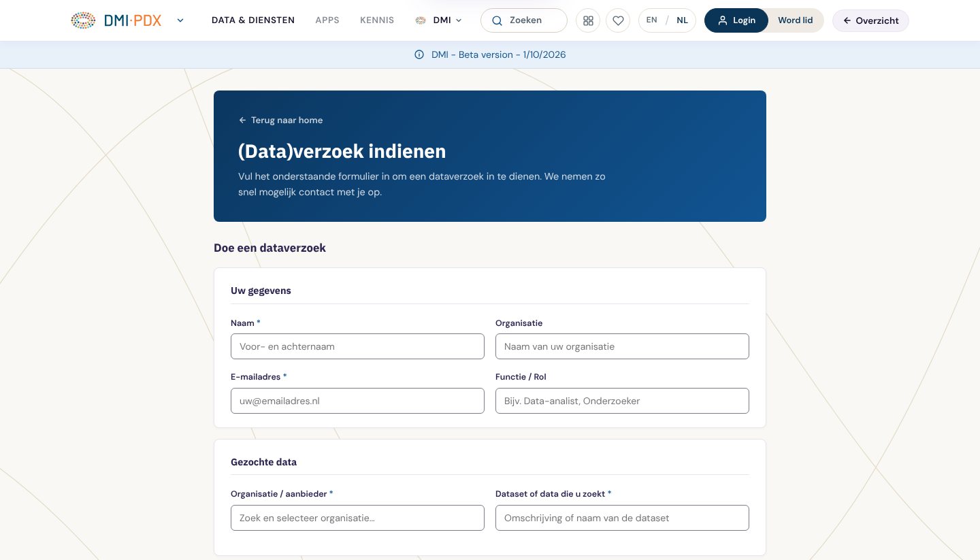Viewport: 980px width, 560px height.
Task: Open the grid apps icon button
Action: pos(588,20)
